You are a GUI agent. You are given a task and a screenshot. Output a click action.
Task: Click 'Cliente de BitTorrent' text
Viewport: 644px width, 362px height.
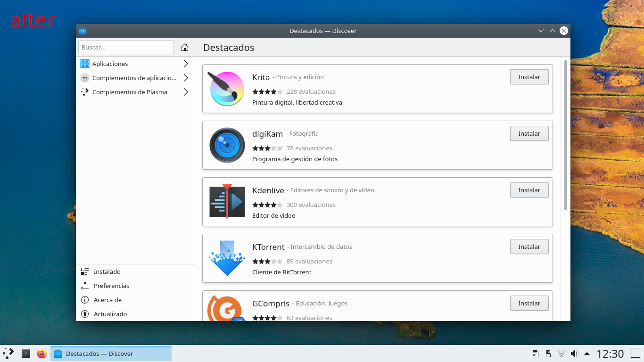click(281, 272)
